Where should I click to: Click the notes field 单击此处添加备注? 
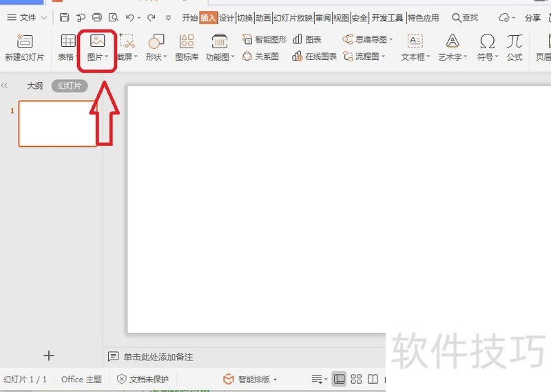(x=158, y=357)
